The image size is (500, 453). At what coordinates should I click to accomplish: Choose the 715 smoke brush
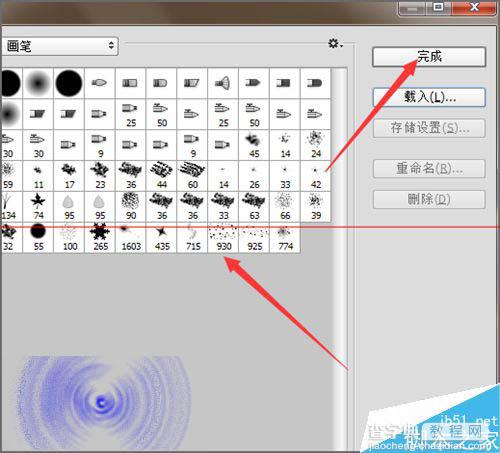(x=193, y=238)
